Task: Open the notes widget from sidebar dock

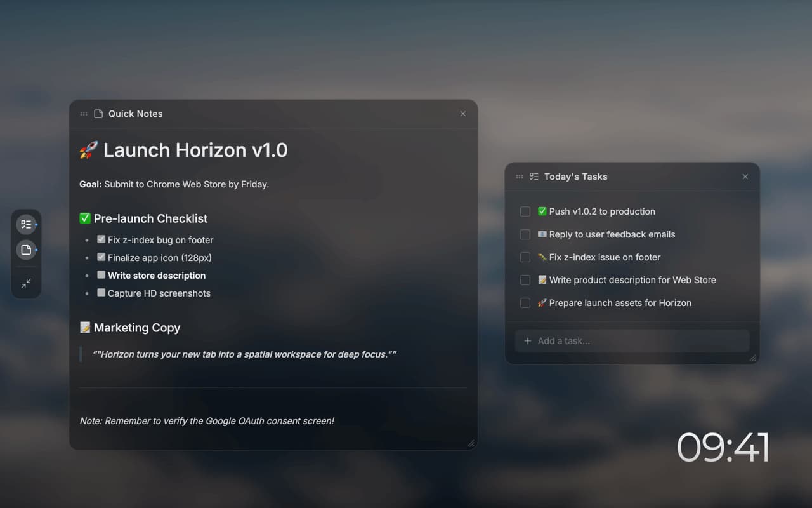Action: pyautogui.click(x=26, y=250)
